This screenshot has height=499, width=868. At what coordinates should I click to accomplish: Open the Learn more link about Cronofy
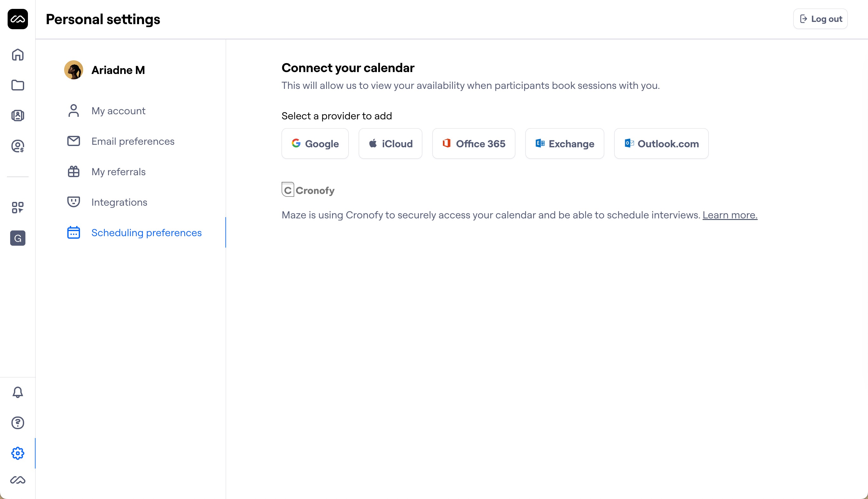click(730, 215)
